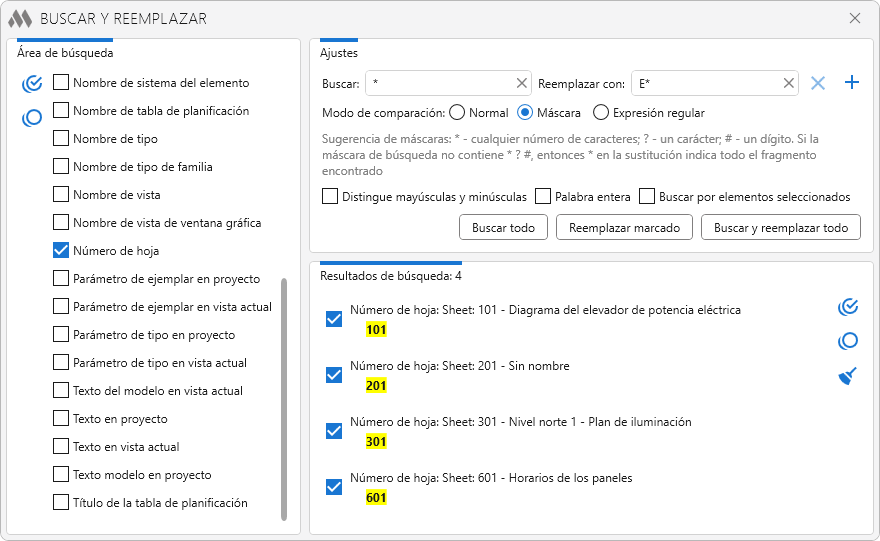Click Reemplazar marcado button
The height and width of the screenshot is (541, 880).
[x=624, y=228]
